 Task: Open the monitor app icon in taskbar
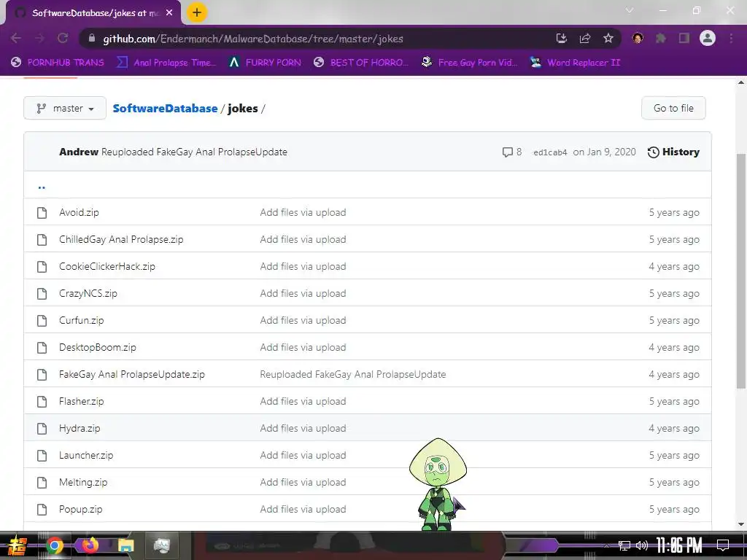click(x=161, y=545)
